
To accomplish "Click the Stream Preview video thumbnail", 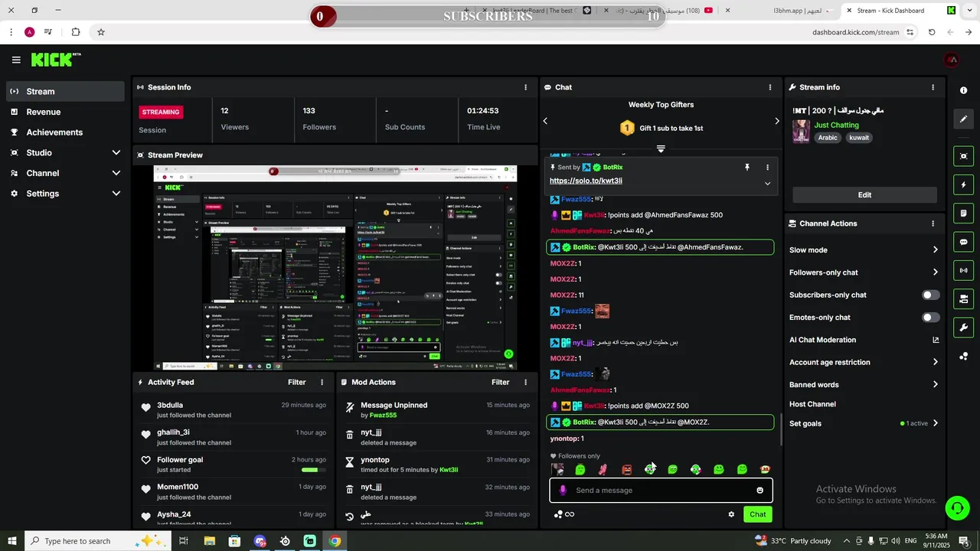I will click(x=335, y=268).
